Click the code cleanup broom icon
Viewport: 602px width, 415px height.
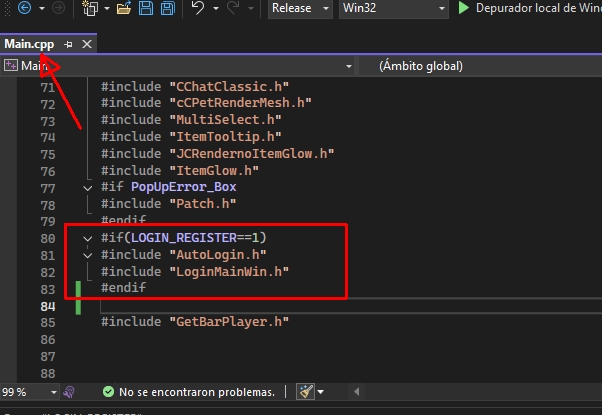pos(306,392)
